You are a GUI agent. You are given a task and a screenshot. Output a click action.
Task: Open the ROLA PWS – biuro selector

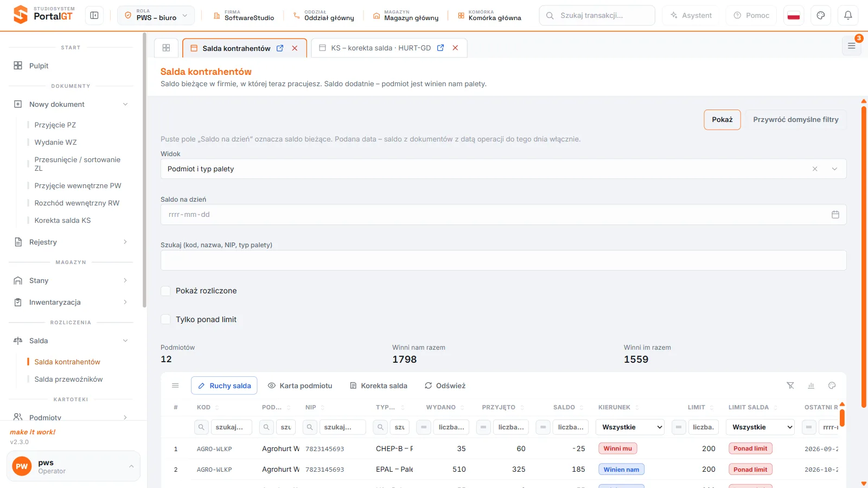coord(156,15)
